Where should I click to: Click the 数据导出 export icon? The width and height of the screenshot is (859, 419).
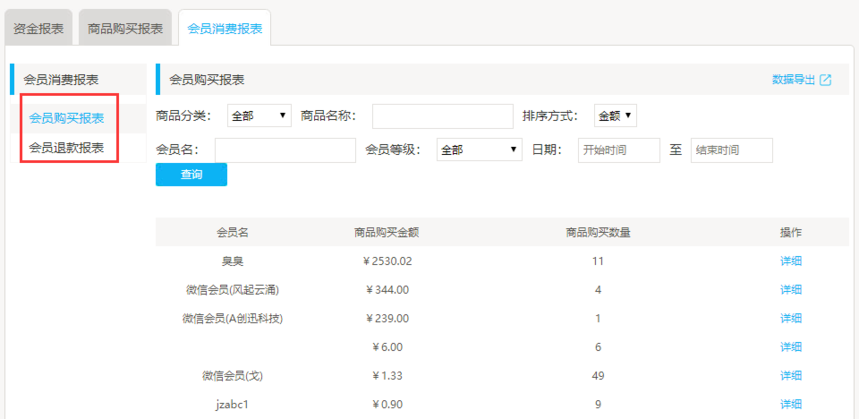pyautogui.click(x=826, y=80)
